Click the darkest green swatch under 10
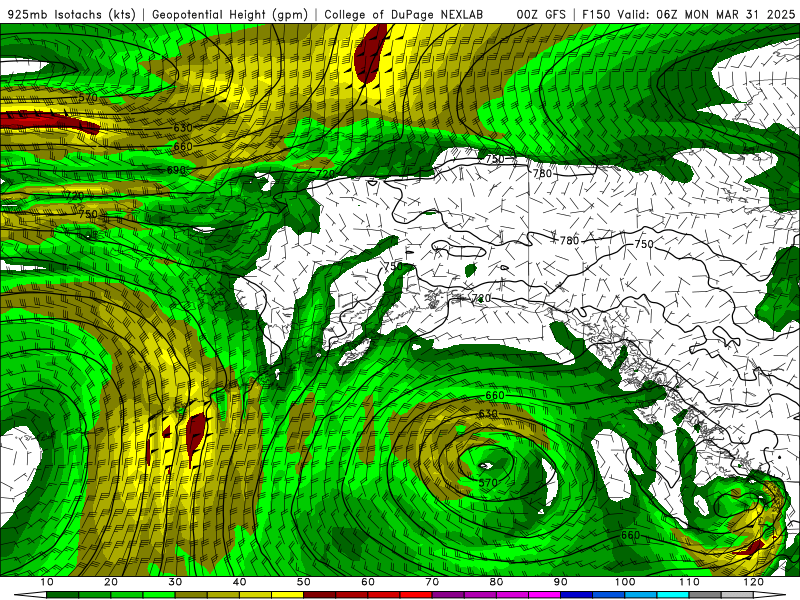 (x=62, y=595)
